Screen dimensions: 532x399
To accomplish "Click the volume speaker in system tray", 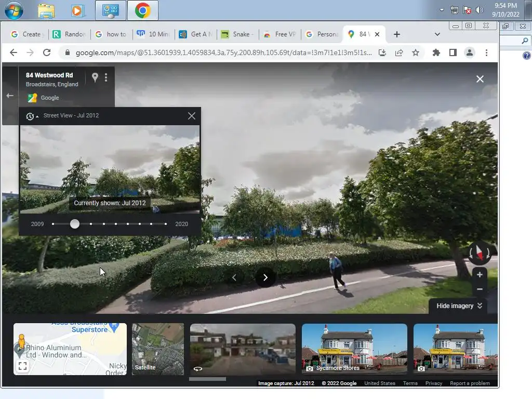I will [480, 10].
